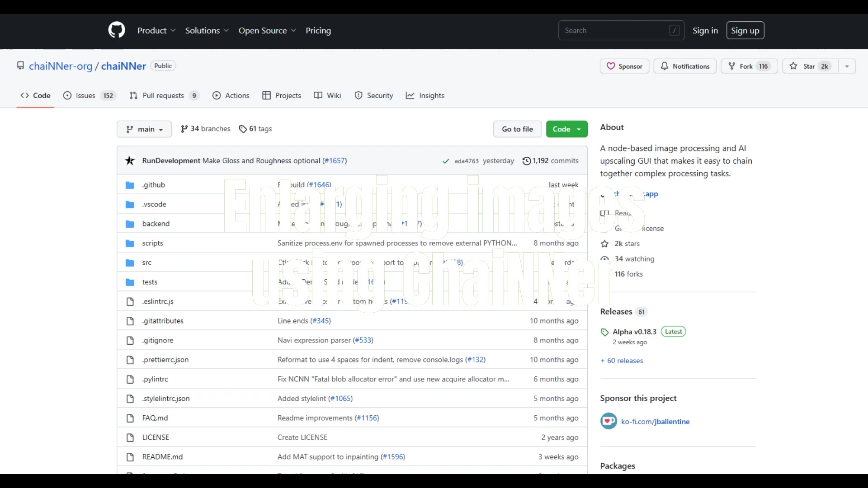Open the backend folder
Image resolution: width=868 pixels, height=488 pixels.
point(156,224)
